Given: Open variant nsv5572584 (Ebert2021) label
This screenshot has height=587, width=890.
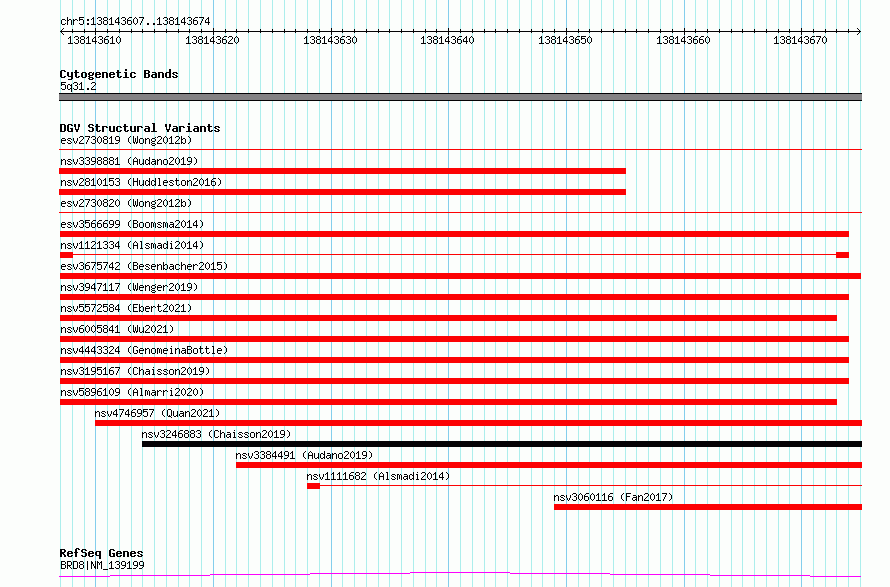Looking at the screenshot, I should click(x=126, y=308).
